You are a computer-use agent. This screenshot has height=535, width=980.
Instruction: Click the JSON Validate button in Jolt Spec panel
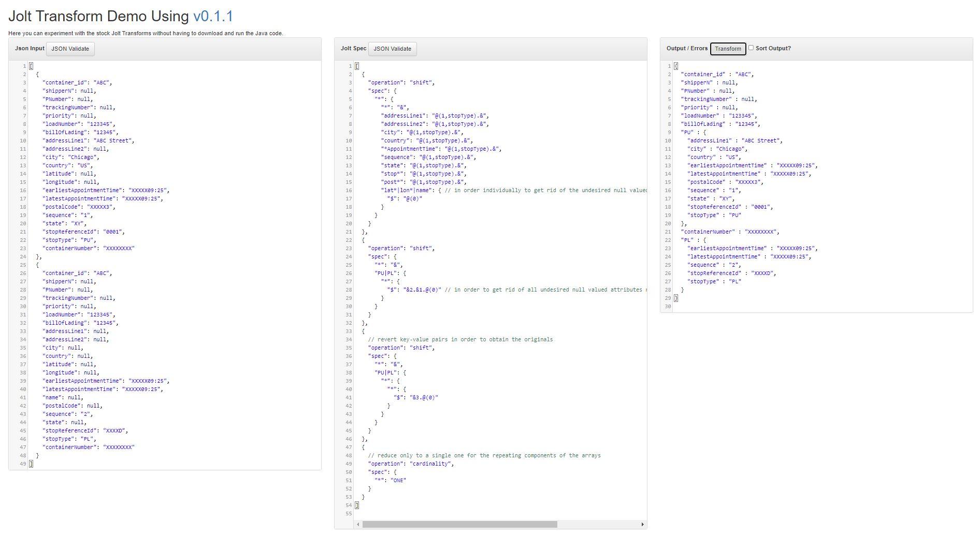click(393, 49)
